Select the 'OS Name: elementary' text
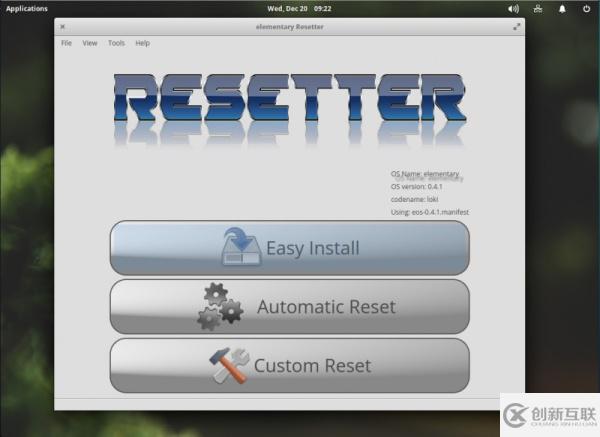Screen dimensions: 600x437 point(425,174)
